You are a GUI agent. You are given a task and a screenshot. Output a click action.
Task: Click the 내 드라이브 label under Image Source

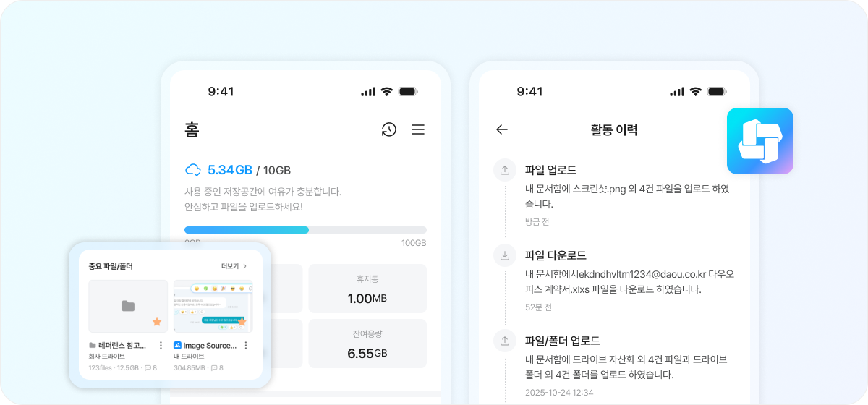click(x=189, y=357)
